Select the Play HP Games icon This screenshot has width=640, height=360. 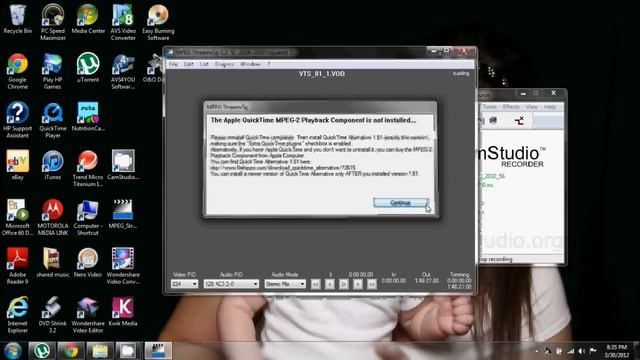[53, 71]
